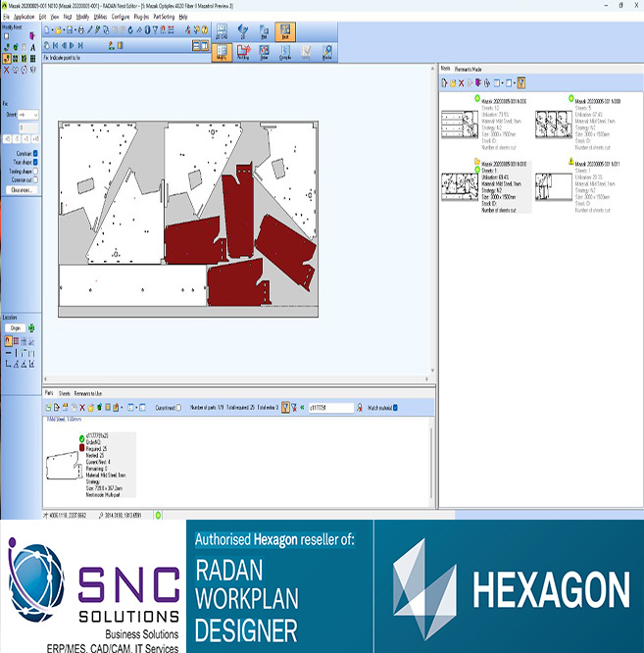Open the Configure menu
This screenshot has height=653, width=644.
(121, 17)
